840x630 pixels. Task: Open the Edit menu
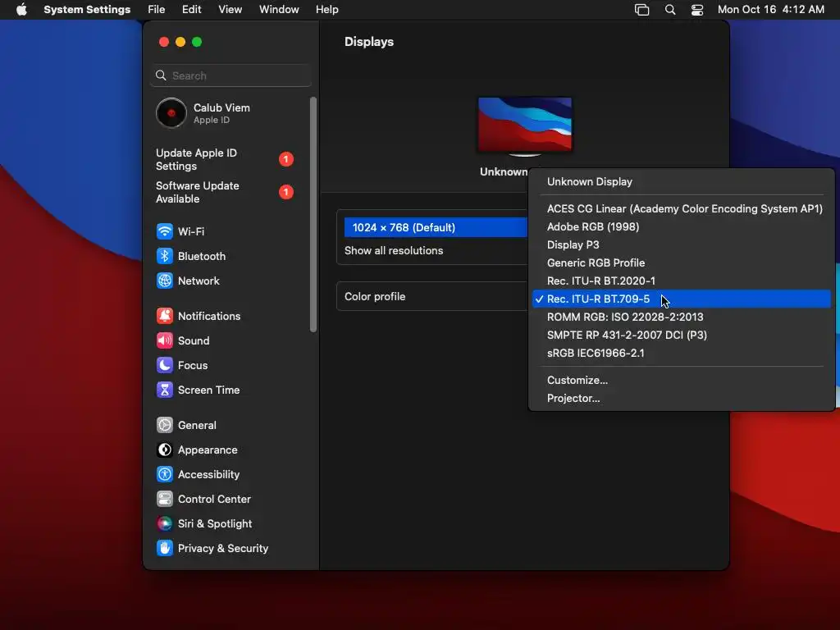click(191, 10)
